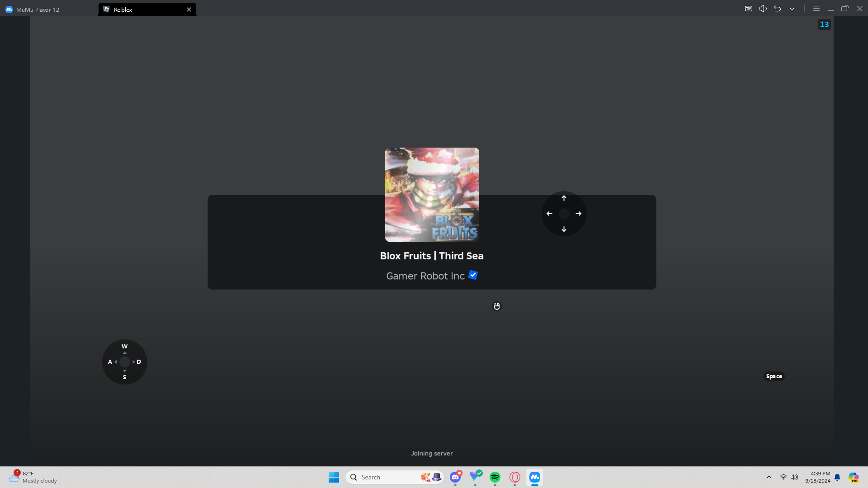Launch Copilot from the taskbar

pos(854,477)
